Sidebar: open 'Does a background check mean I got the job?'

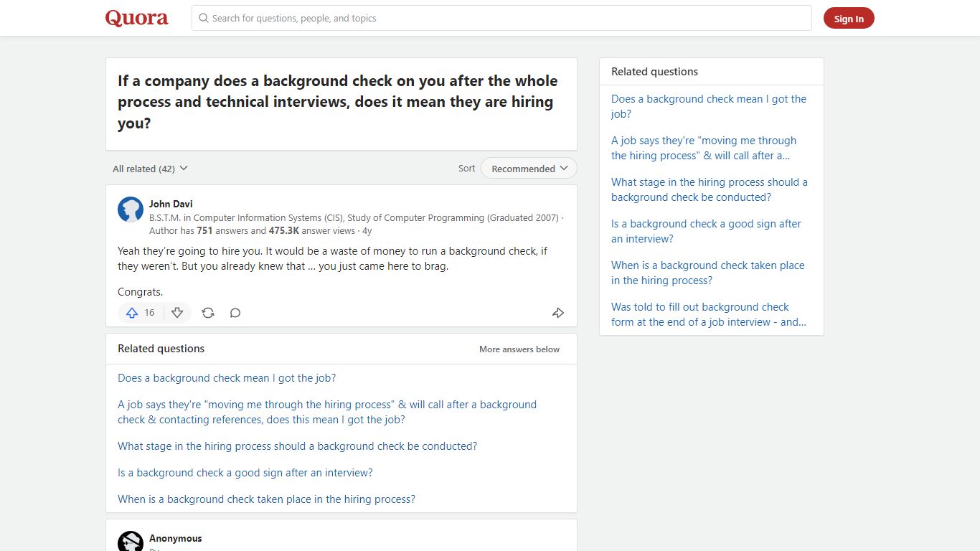click(x=709, y=106)
